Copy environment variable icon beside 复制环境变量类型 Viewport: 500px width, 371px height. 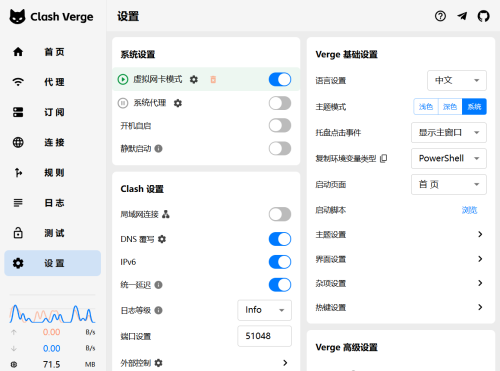point(384,158)
